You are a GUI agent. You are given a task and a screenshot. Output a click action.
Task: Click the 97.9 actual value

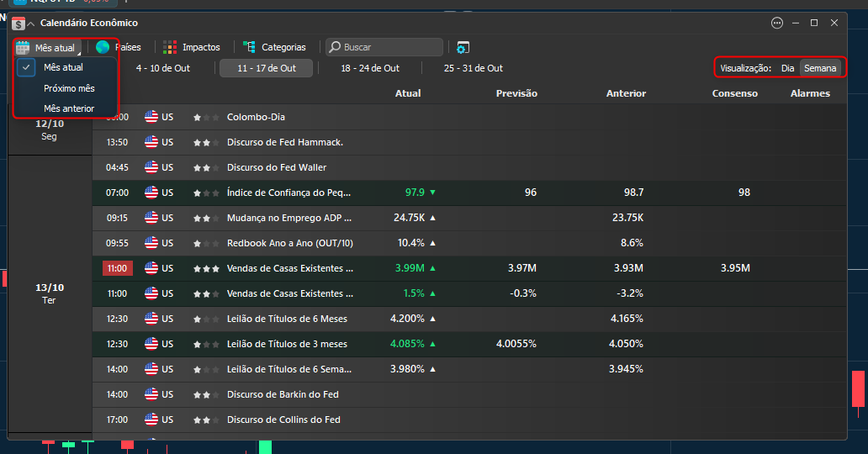pos(415,193)
